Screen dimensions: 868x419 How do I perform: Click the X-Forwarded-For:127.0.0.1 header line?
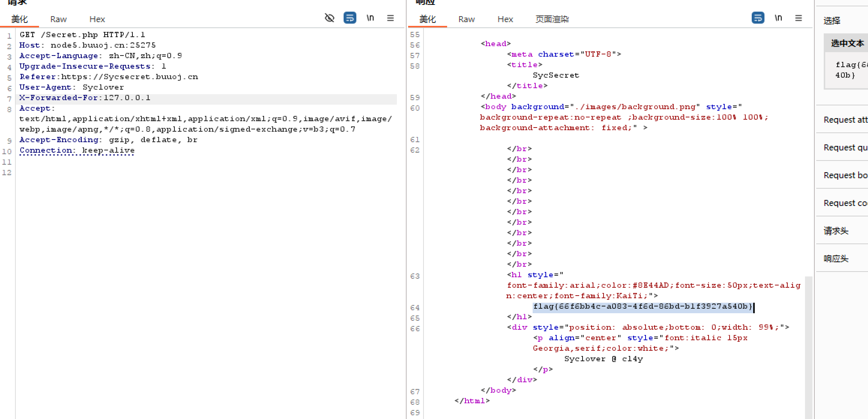[85, 98]
